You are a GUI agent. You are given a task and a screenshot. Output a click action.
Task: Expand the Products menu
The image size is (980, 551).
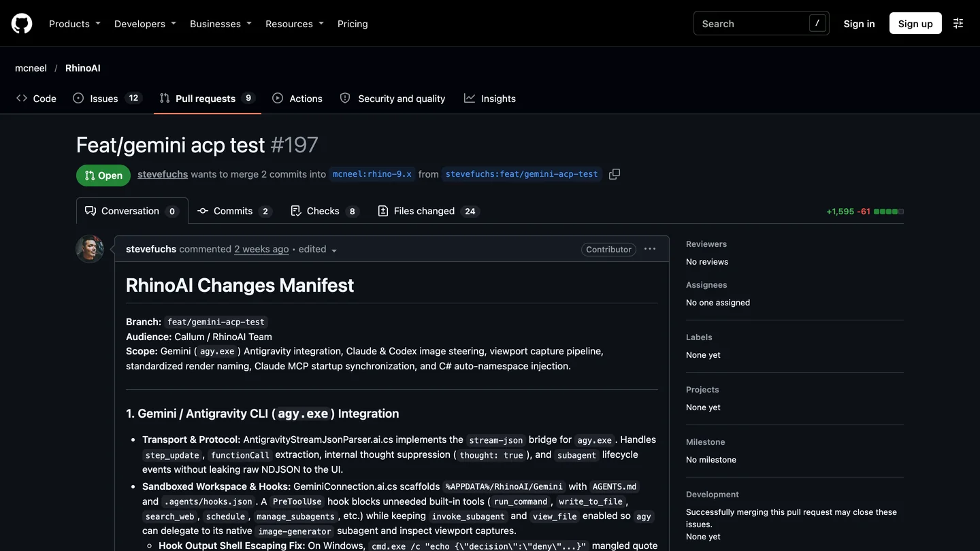click(x=75, y=24)
